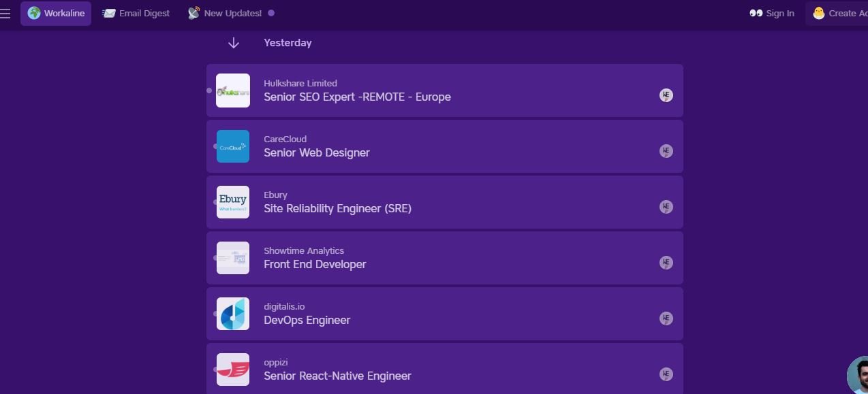This screenshot has width=868, height=394.
Task: Click the round badge icon on digitalis.io row
Action: [666, 318]
